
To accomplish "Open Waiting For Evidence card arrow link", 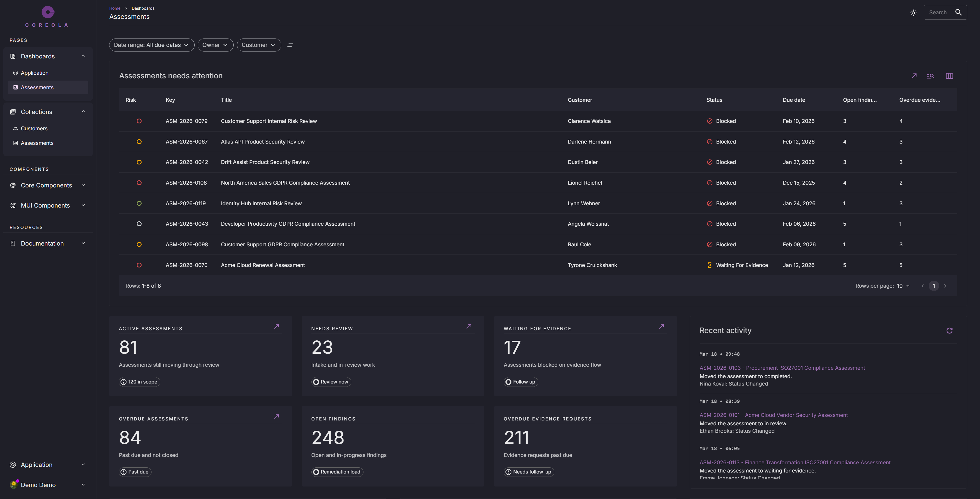I will tap(661, 326).
